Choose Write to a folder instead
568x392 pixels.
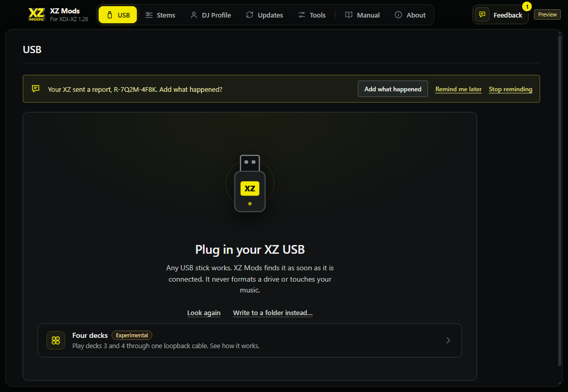(x=273, y=313)
